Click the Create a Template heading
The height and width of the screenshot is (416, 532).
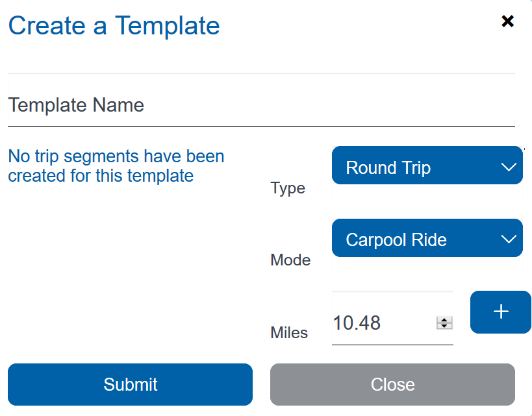coord(114,26)
